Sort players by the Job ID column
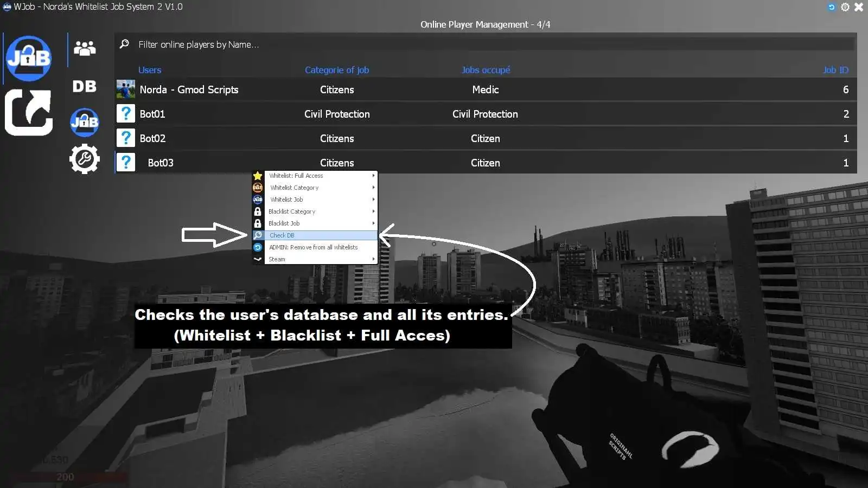The image size is (868, 488). [x=835, y=69]
